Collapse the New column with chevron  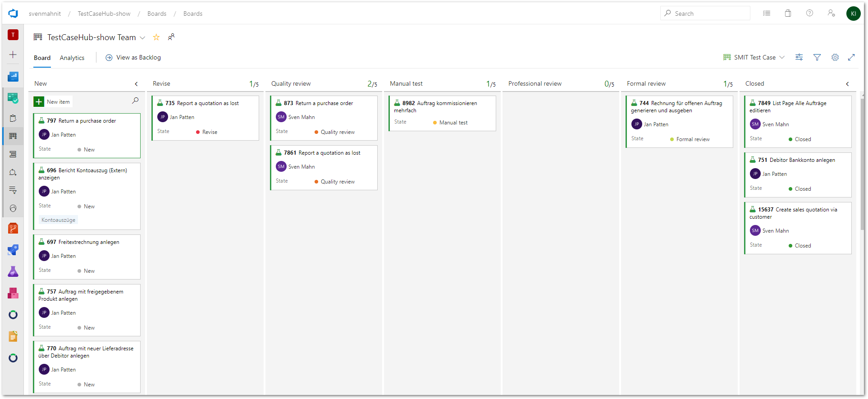tap(136, 84)
